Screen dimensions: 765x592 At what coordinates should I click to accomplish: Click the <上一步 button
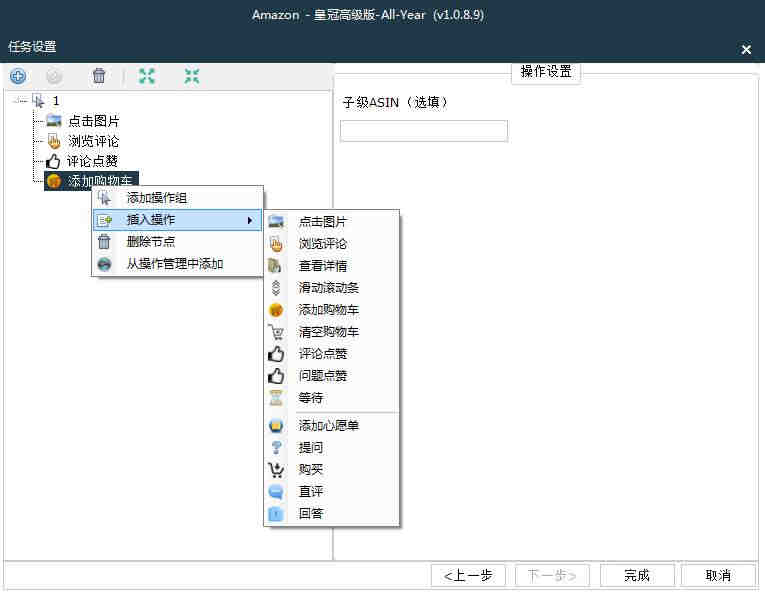(x=468, y=575)
